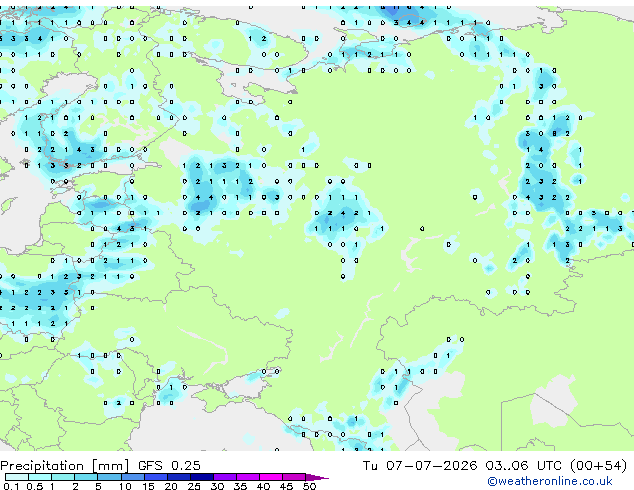Pick the 10–15 mm legend color swatch
634x490 pixels.
(132, 477)
